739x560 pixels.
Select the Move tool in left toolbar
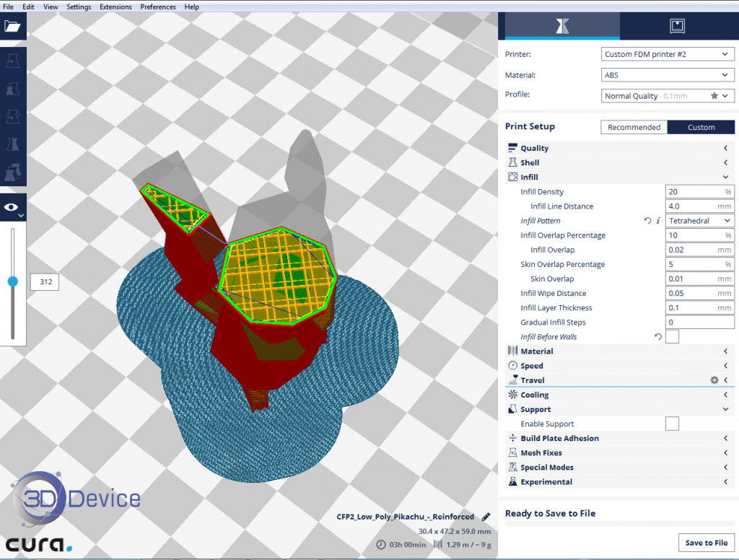(x=13, y=61)
